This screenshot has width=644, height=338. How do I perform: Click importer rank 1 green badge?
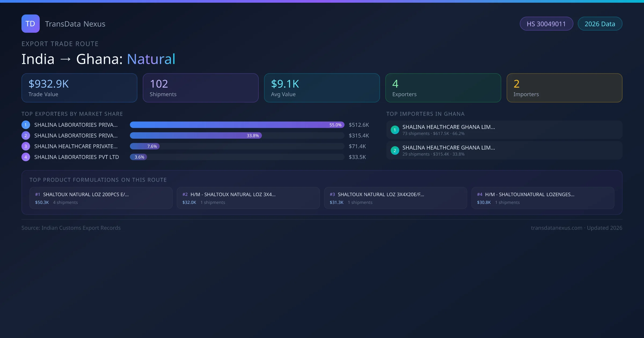pos(395,130)
